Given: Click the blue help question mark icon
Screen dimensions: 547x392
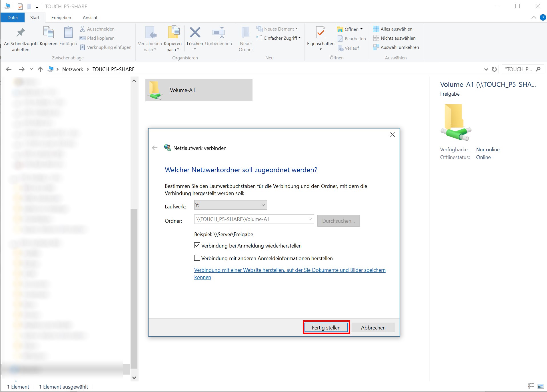Looking at the screenshot, I should click(x=543, y=17).
